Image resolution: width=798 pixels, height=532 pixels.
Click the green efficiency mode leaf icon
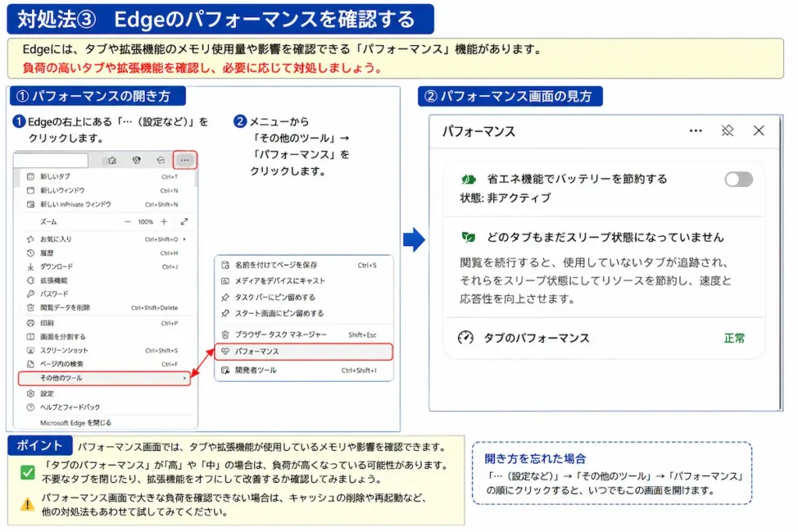coord(468,179)
